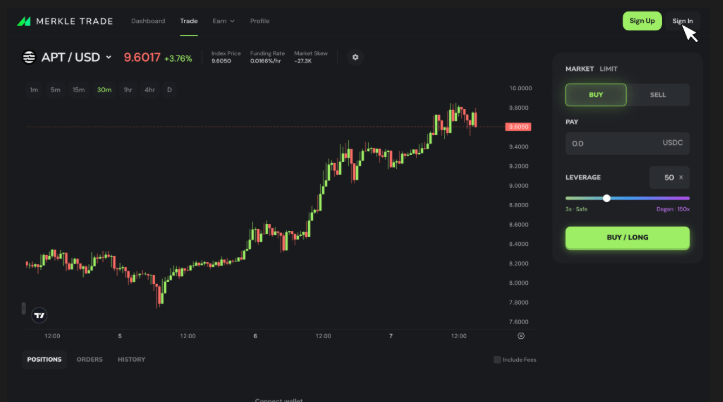Show the POSITIONS tab
This screenshot has width=723, height=402.
[44, 360]
